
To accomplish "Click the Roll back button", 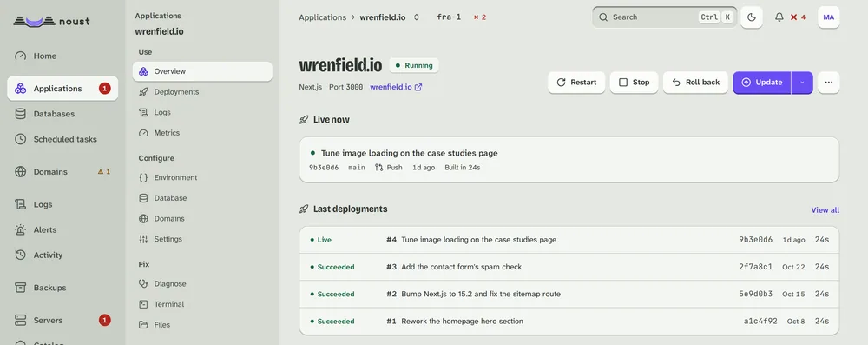I will click(x=695, y=83).
